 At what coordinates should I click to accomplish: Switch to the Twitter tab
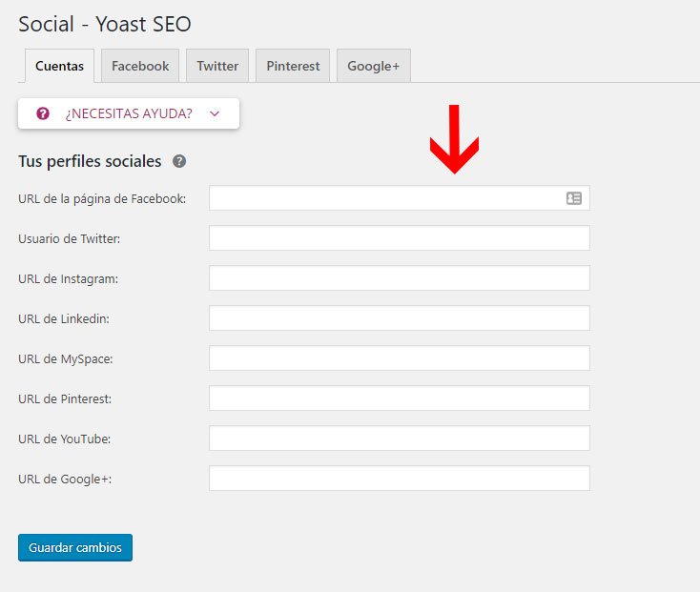pos(217,66)
